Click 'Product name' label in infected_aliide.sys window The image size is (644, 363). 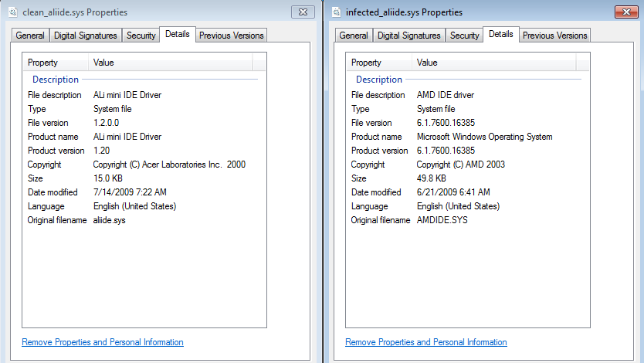tap(377, 137)
